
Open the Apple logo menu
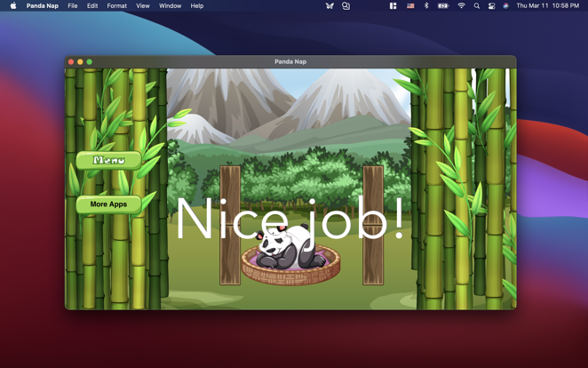click(x=13, y=6)
